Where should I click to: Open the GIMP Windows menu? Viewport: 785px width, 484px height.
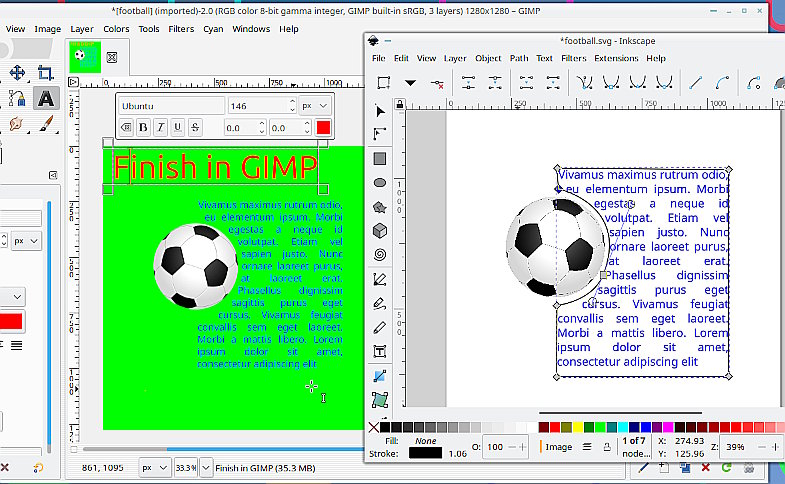[251, 29]
